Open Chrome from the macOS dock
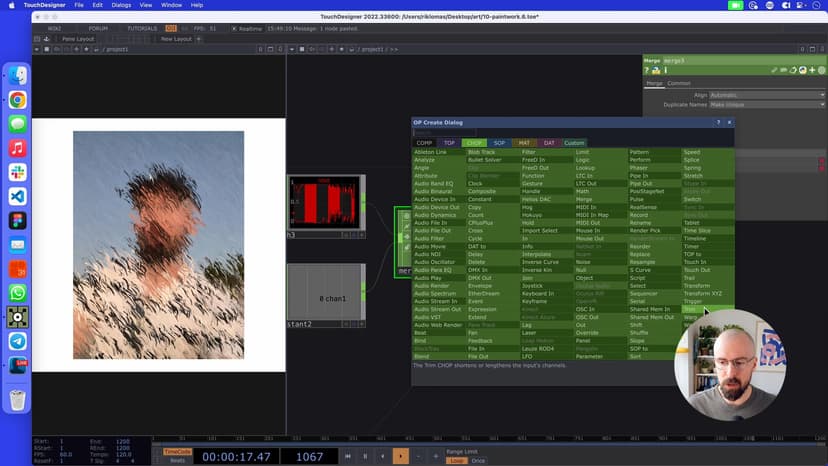 17,100
